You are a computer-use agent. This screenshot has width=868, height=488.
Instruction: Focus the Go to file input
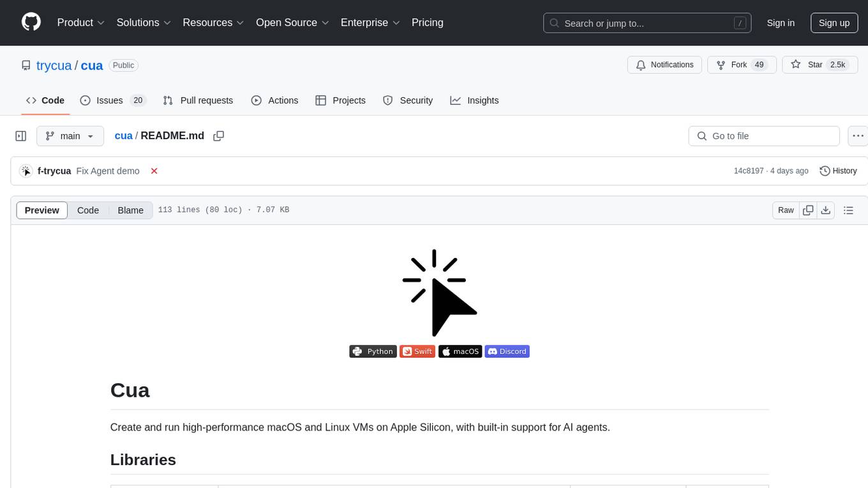coord(764,136)
